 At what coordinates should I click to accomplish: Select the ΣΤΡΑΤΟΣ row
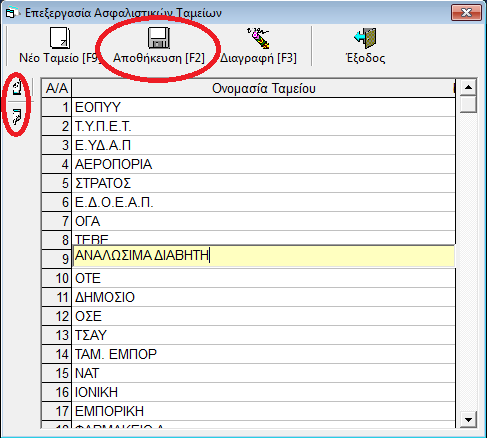point(263,183)
